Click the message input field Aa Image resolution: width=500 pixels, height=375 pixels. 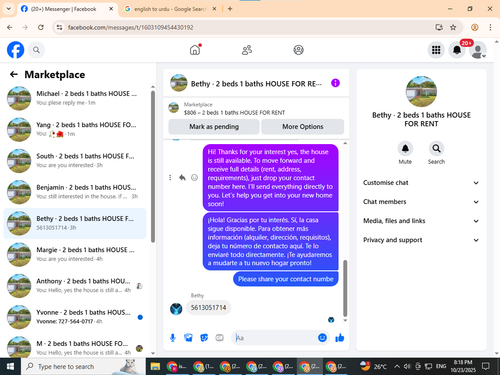275,338
